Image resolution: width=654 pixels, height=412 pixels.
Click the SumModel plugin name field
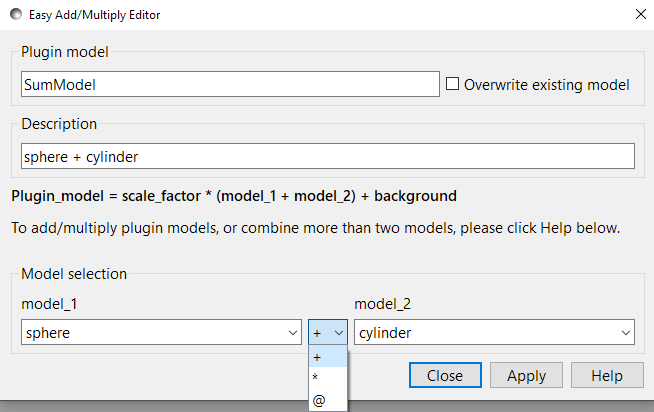pyautogui.click(x=230, y=85)
